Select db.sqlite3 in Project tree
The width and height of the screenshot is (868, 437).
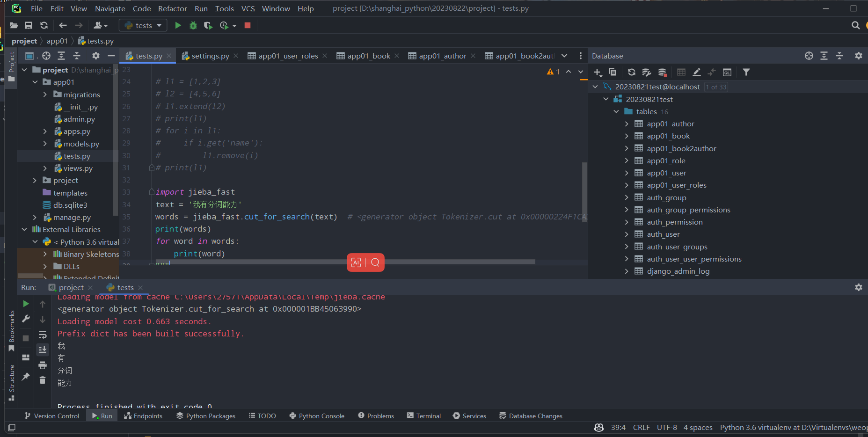[70, 205]
